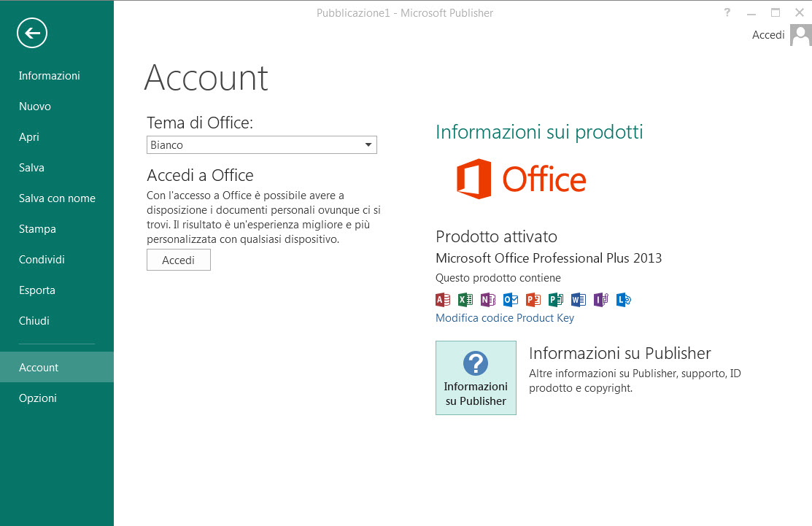812x526 pixels.
Task: Click the Tema di Office label
Action: 200,123
